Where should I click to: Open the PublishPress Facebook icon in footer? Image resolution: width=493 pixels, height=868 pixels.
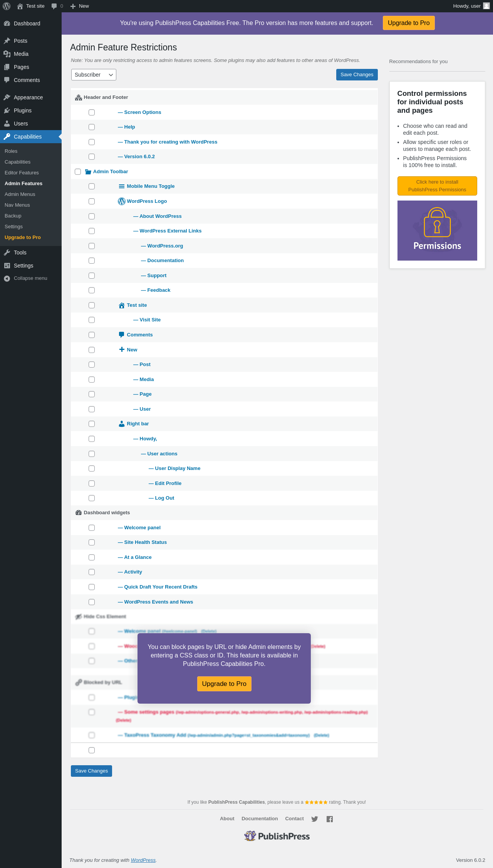tap(330, 819)
